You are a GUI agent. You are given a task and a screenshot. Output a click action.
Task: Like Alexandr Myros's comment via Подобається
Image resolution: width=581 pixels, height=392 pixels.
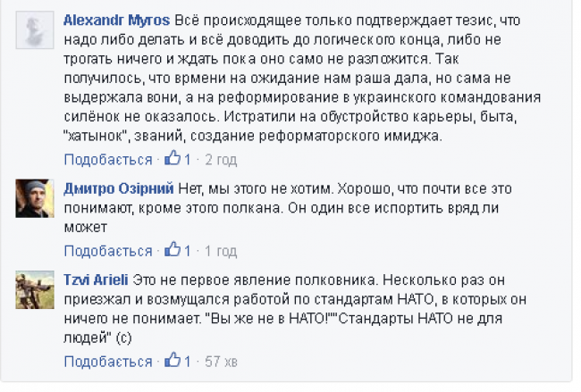[x=108, y=160]
